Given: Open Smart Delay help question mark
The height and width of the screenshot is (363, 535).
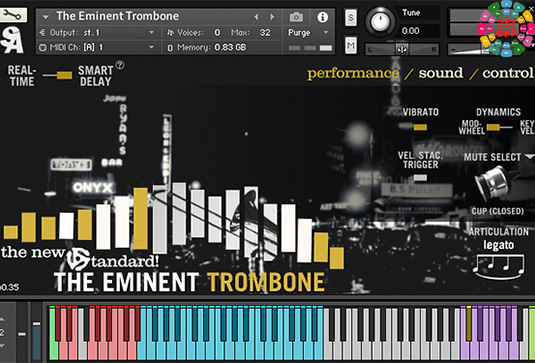Looking at the screenshot, I should [x=120, y=65].
